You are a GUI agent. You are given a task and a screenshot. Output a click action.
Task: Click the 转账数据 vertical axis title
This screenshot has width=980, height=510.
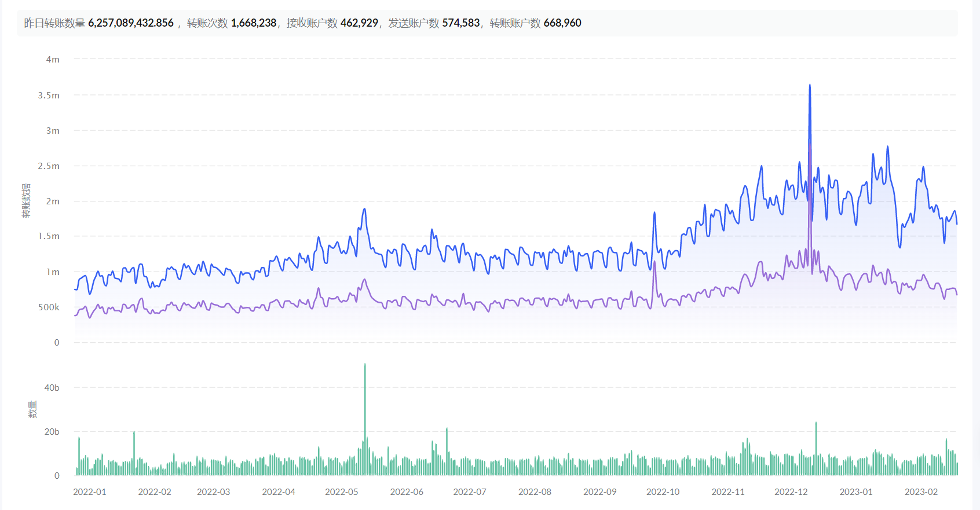pyautogui.click(x=26, y=201)
